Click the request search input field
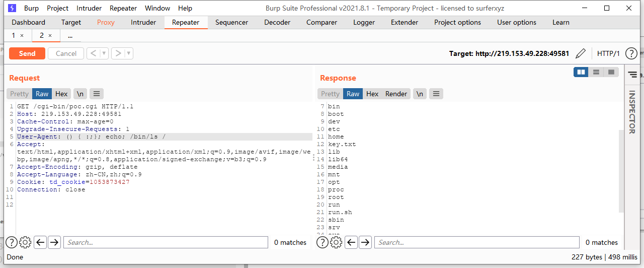 point(166,242)
